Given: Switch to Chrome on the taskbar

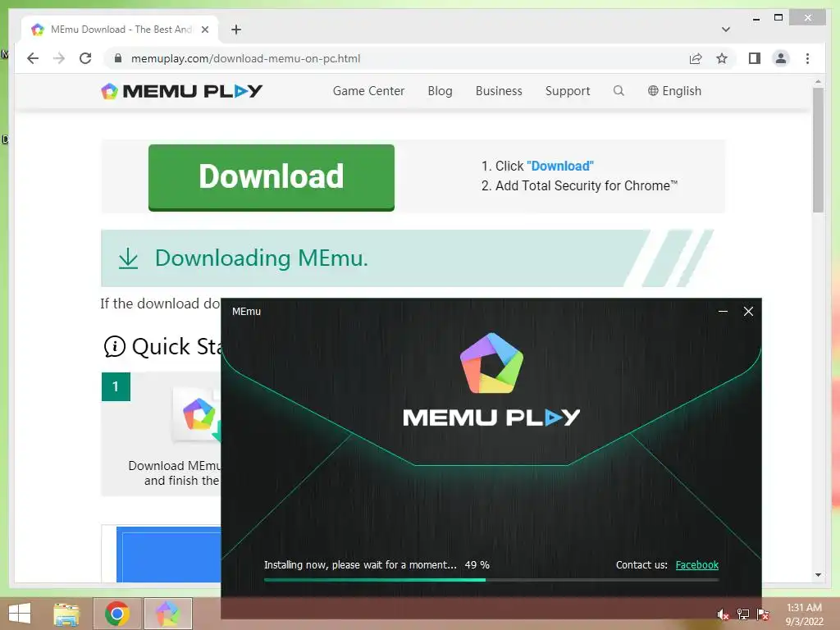Looking at the screenshot, I should click(117, 614).
